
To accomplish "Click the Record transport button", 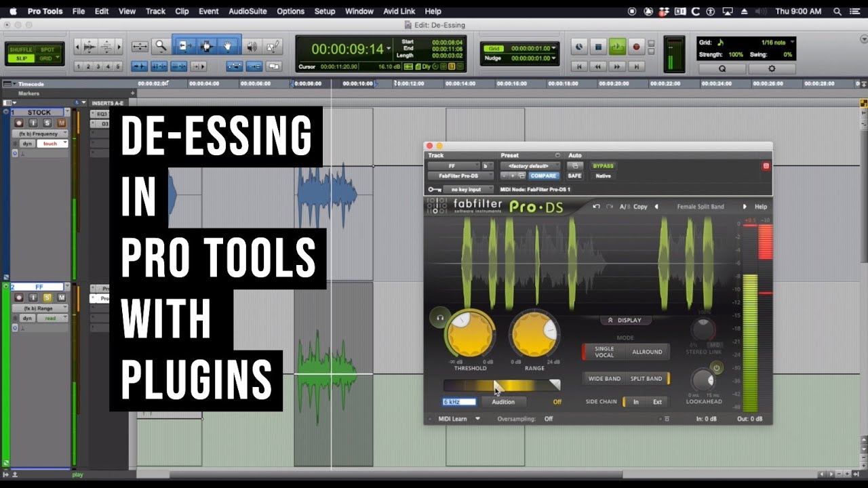I will [x=636, y=47].
